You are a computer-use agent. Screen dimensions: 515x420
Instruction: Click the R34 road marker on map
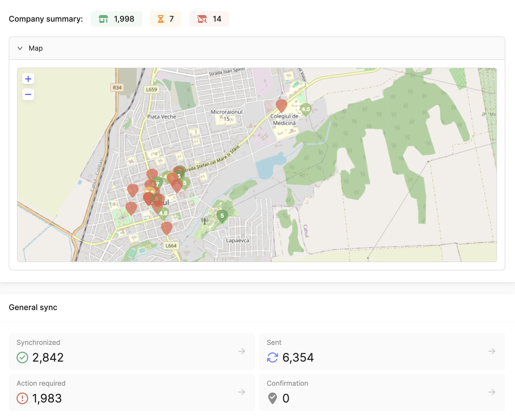(117, 88)
